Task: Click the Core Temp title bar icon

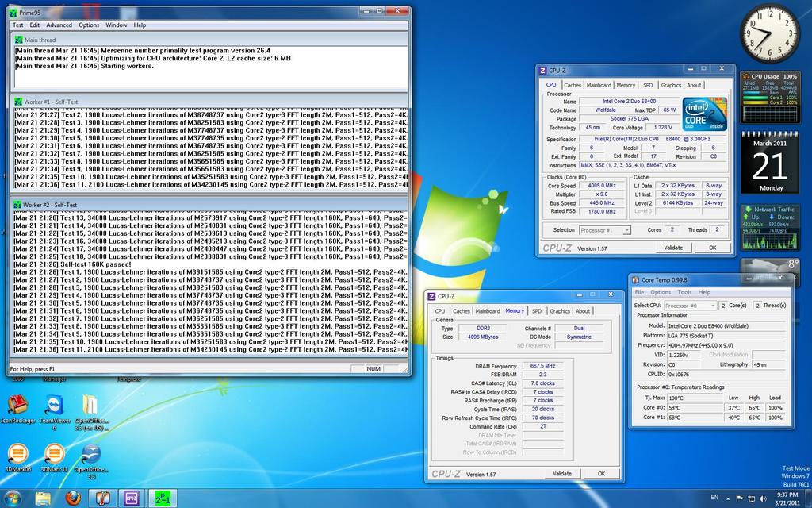Action: [x=635, y=280]
